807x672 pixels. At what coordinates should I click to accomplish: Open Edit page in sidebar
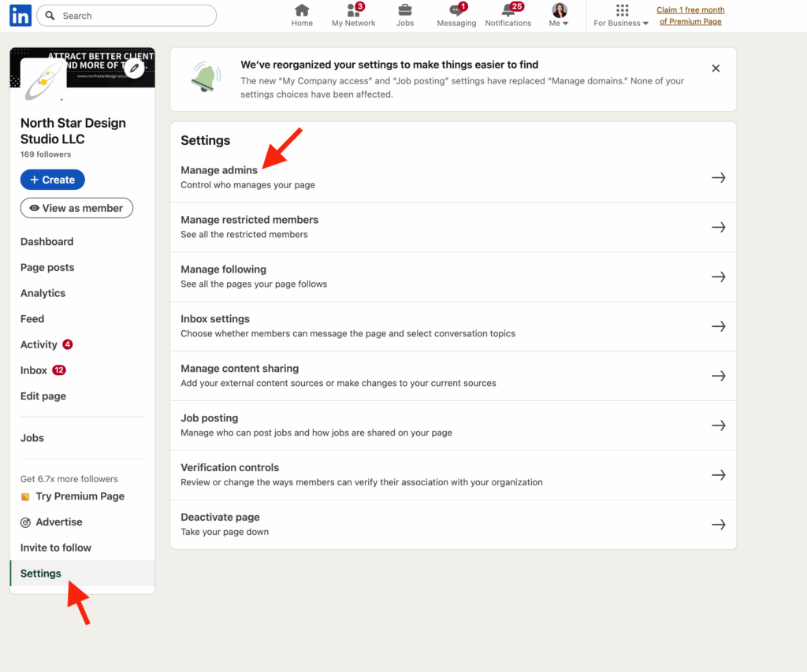(x=43, y=395)
